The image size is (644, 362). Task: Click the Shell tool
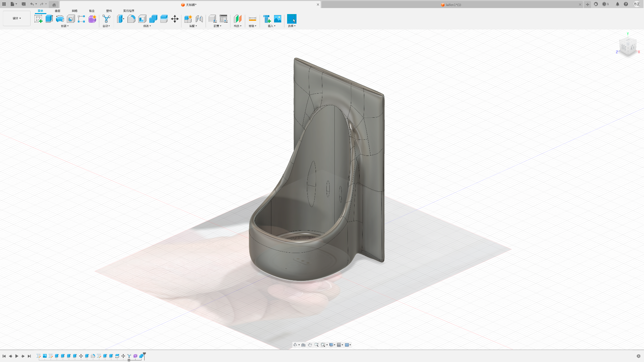coord(142,19)
